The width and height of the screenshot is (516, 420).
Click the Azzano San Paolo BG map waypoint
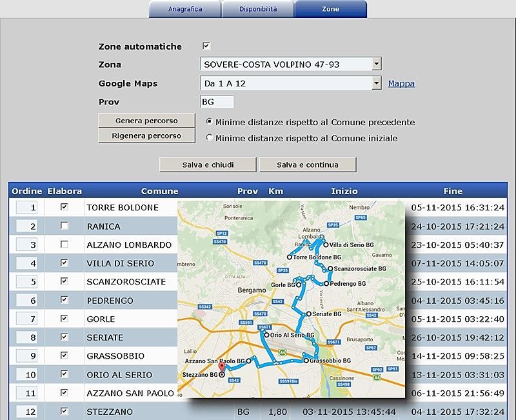point(248,361)
